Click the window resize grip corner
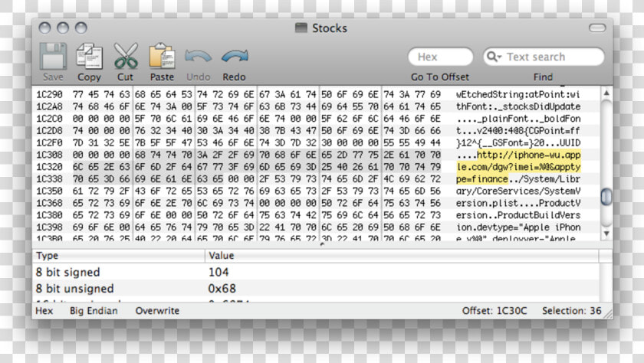 (608, 315)
